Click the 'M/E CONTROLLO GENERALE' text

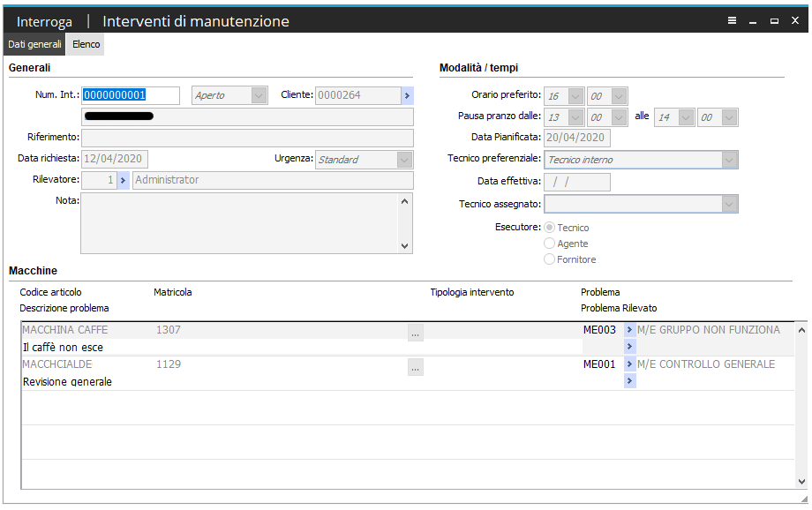[706, 364]
